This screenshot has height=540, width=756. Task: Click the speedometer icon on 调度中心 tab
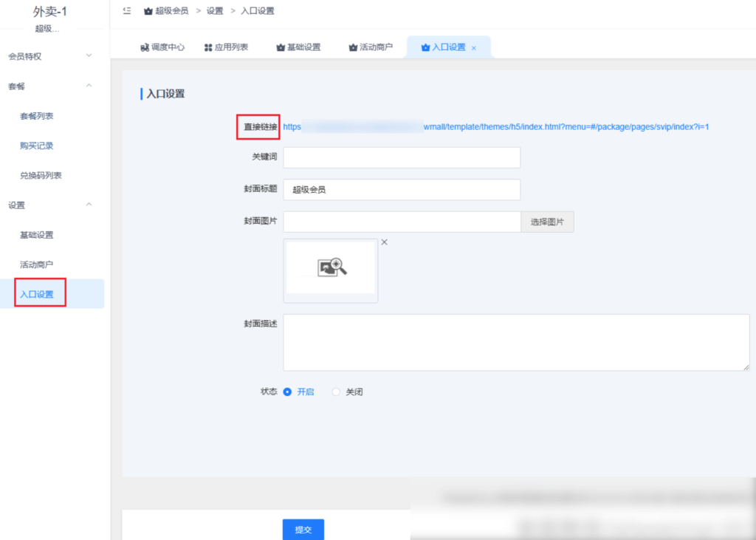pyautogui.click(x=145, y=46)
